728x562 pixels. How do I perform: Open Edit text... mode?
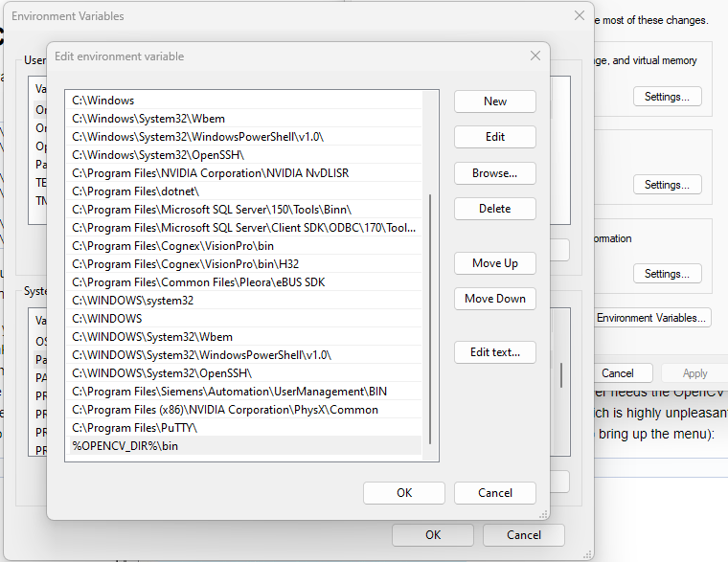494,352
